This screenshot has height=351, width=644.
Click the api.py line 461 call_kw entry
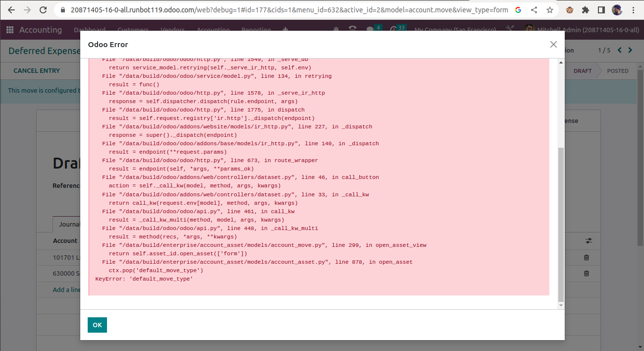click(198, 212)
